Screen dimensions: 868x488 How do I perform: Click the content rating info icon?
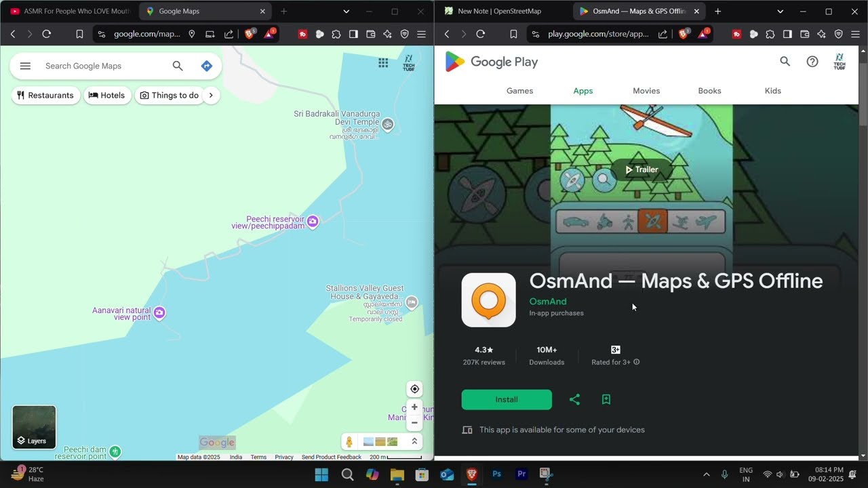pos(636,362)
